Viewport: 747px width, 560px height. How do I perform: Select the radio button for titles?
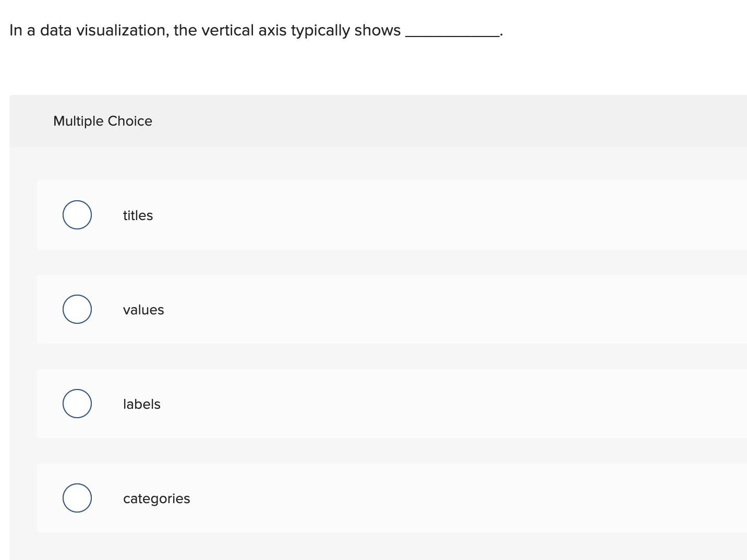point(77,214)
